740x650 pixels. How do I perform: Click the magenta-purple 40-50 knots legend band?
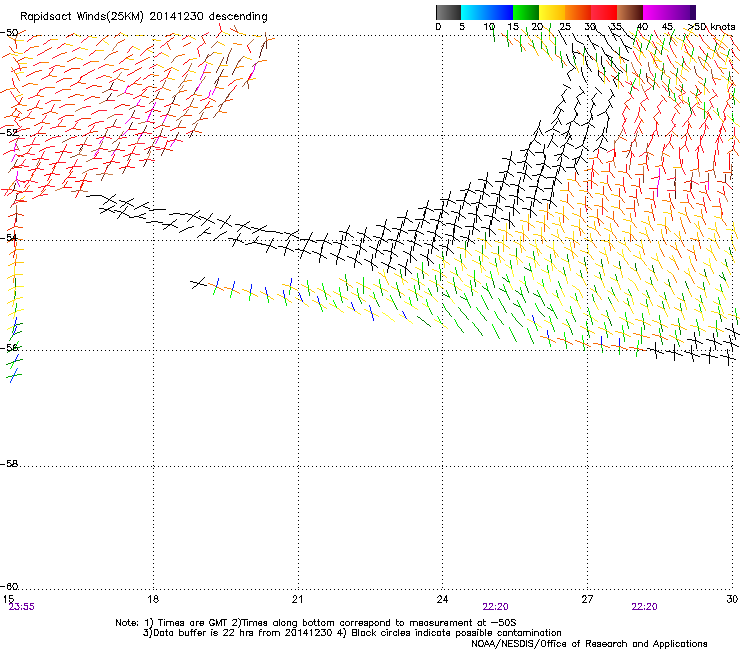click(669, 12)
